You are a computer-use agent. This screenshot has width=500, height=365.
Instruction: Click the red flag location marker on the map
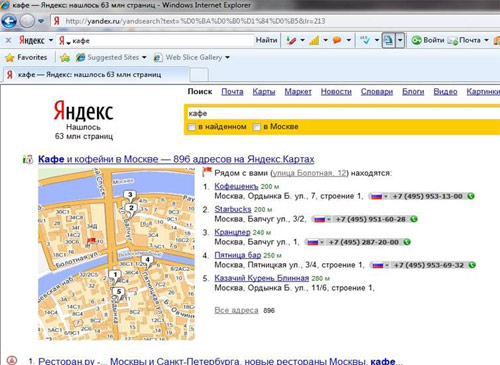point(91,241)
